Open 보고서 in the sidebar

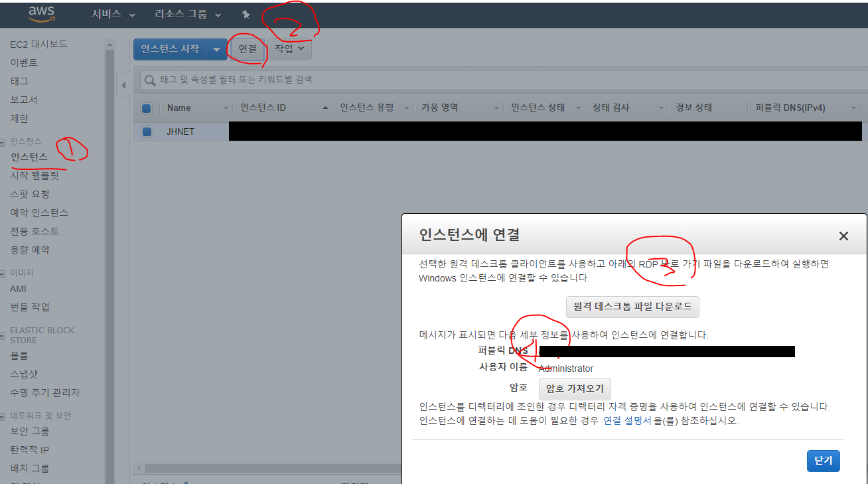(x=24, y=100)
